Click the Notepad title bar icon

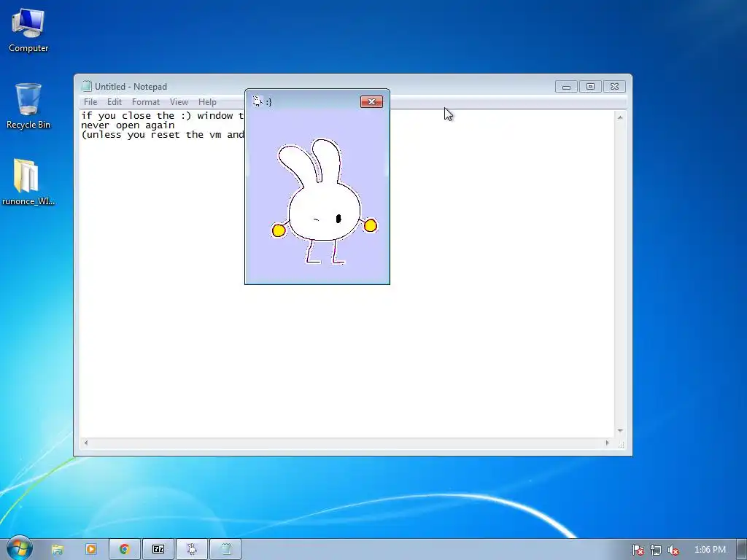coord(86,86)
